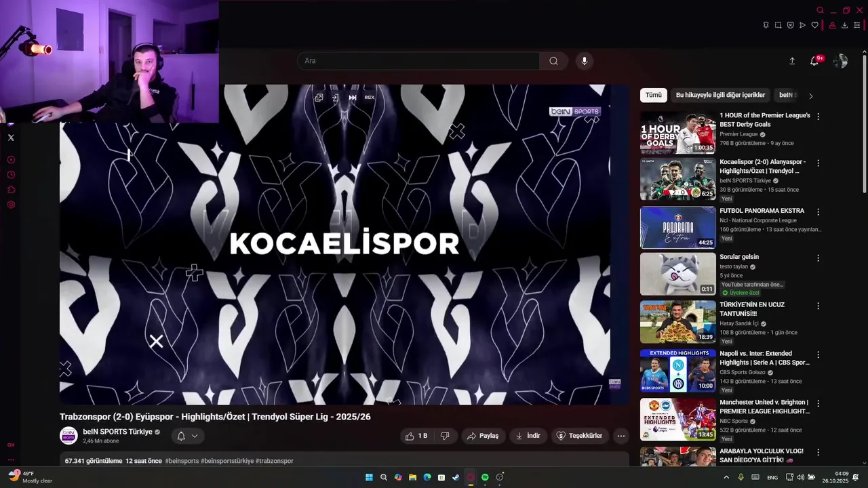Bookmark page with the heart icon
Image resolution: width=868 pixels, height=488 pixels.
[x=814, y=25]
